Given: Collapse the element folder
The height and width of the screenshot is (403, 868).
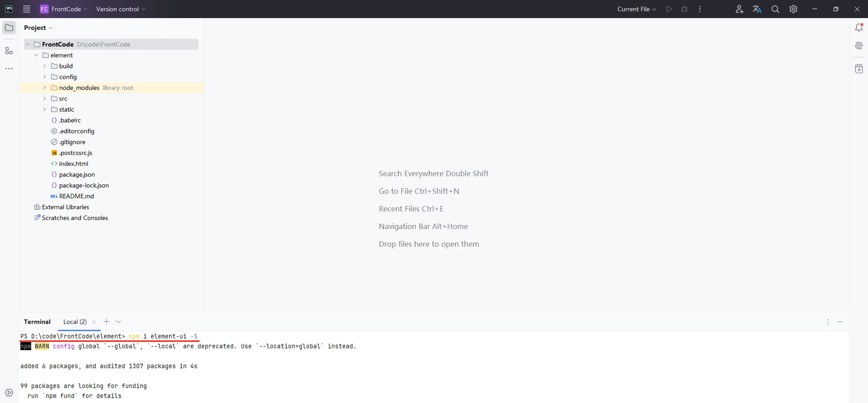Looking at the screenshot, I should click(x=36, y=55).
